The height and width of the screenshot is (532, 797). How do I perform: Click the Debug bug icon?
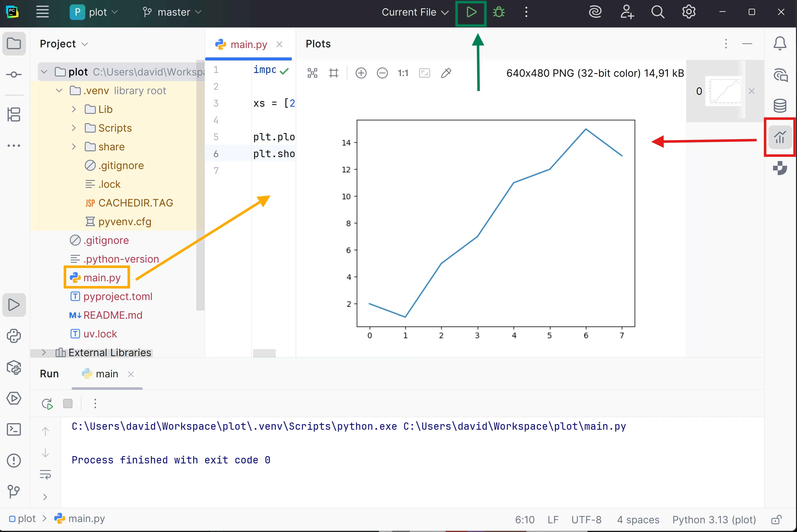499,12
